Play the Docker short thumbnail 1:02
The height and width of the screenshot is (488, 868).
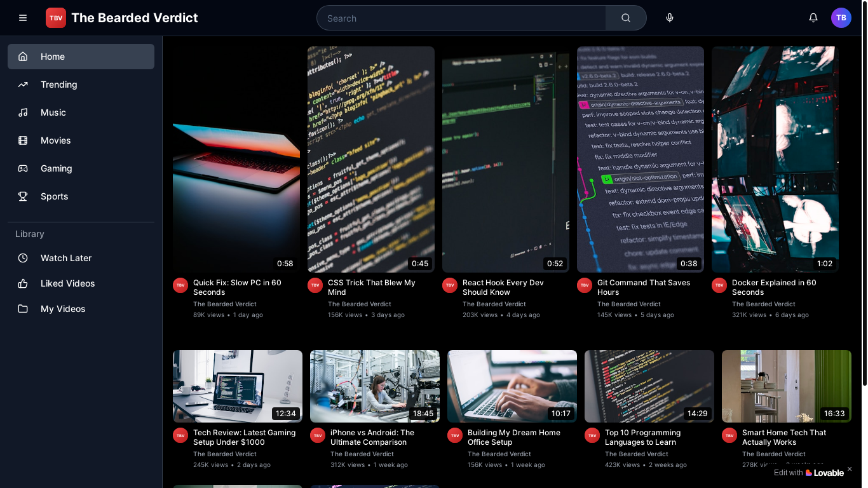pyautogui.click(x=775, y=159)
